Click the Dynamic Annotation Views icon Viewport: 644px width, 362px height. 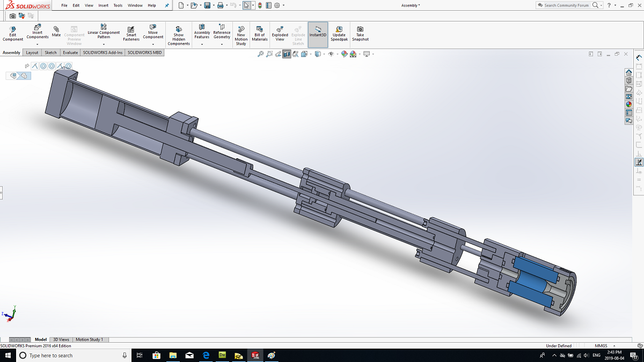pyautogui.click(x=295, y=54)
